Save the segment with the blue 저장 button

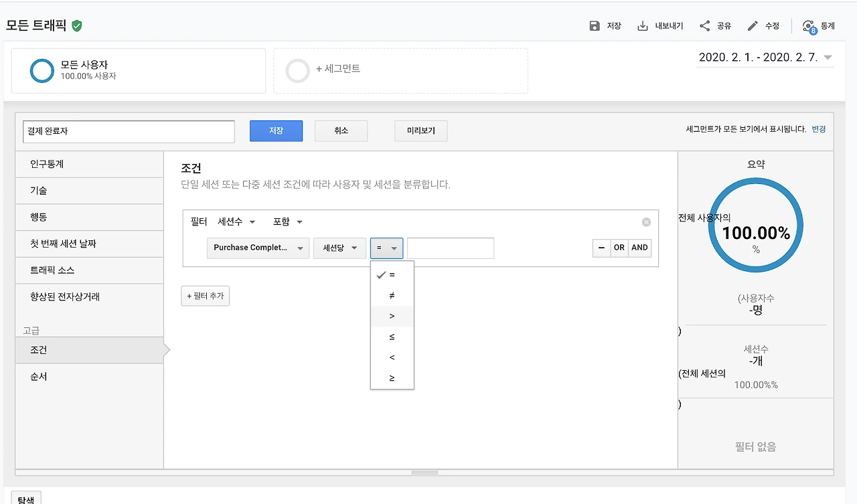coord(276,131)
